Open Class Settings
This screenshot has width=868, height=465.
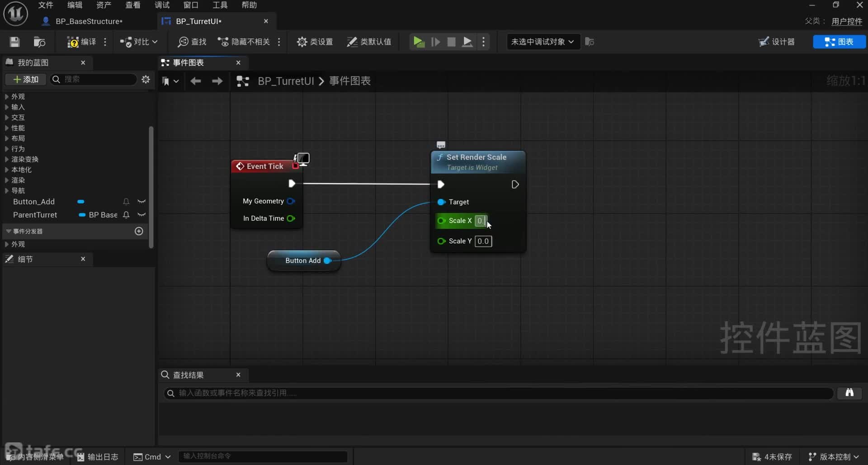click(315, 42)
